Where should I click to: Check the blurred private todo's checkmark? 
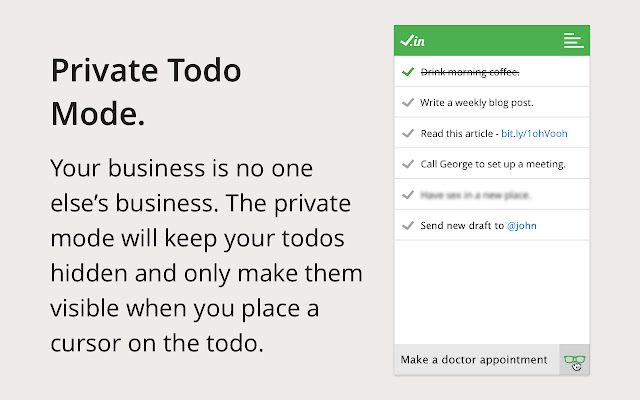407,194
